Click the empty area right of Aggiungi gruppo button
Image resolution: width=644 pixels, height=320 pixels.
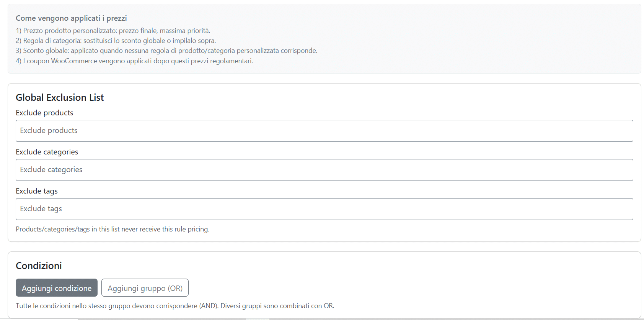click(383, 288)
